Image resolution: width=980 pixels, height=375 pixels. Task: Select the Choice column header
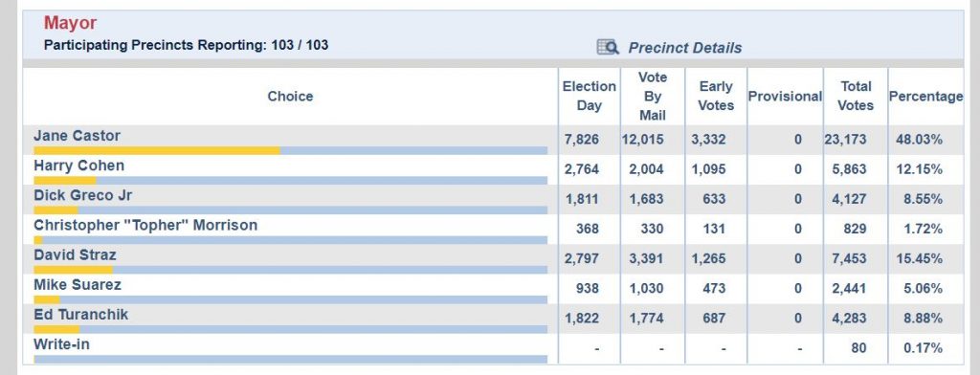pyautogui.click(x=290, y=97)
